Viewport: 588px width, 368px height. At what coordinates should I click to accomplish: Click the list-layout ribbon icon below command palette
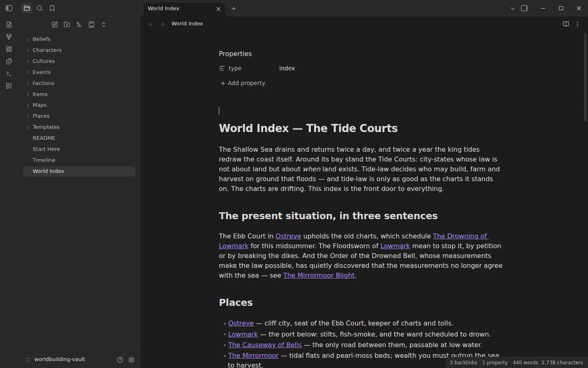coord(9,86)
